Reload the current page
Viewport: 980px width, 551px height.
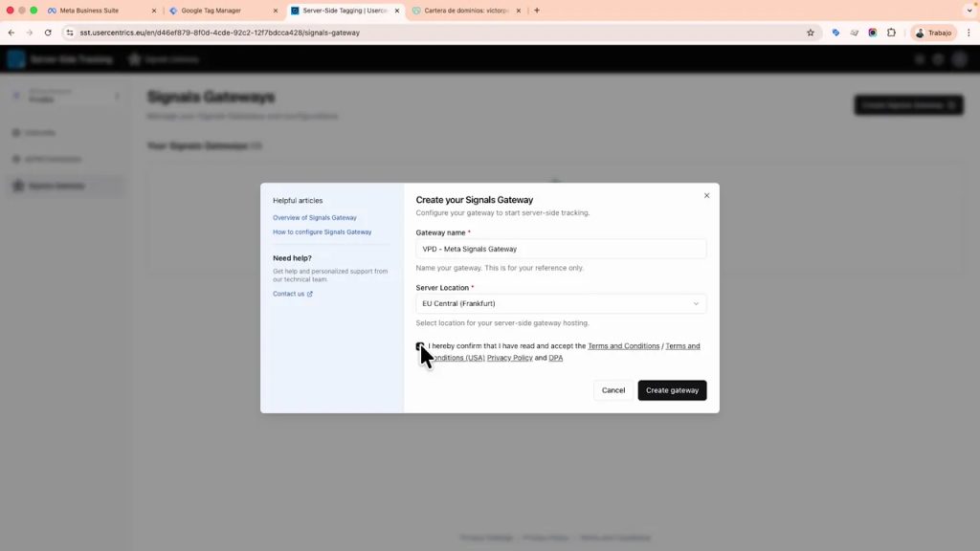coord(48,33)
